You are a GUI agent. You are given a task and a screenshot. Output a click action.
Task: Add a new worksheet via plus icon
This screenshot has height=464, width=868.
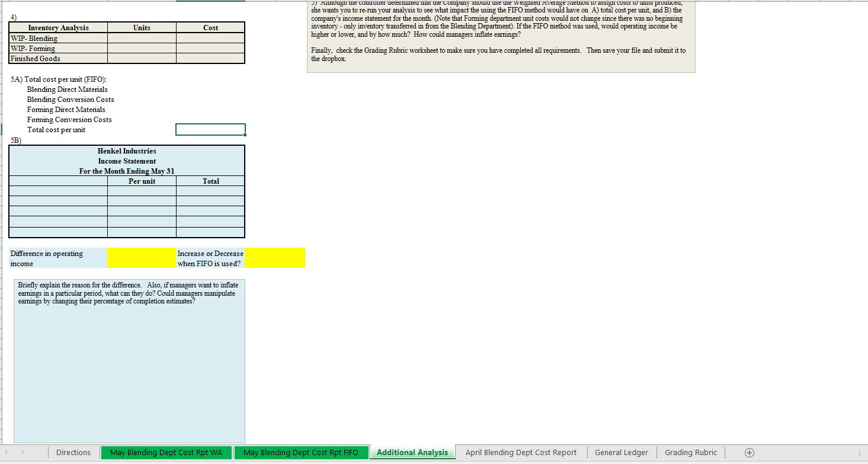pyautogui.click(x=749, y=452)
